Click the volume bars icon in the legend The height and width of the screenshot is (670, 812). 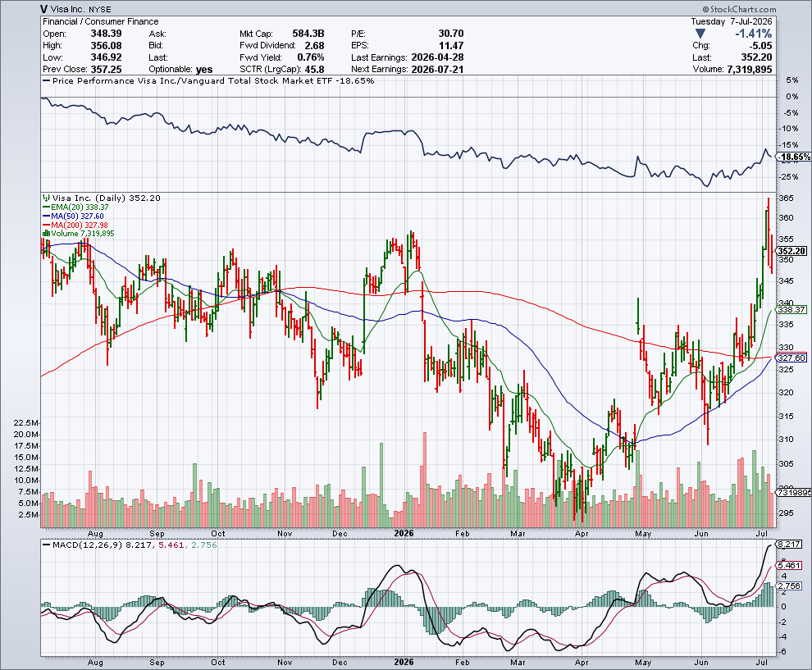[x=46, y=234]
